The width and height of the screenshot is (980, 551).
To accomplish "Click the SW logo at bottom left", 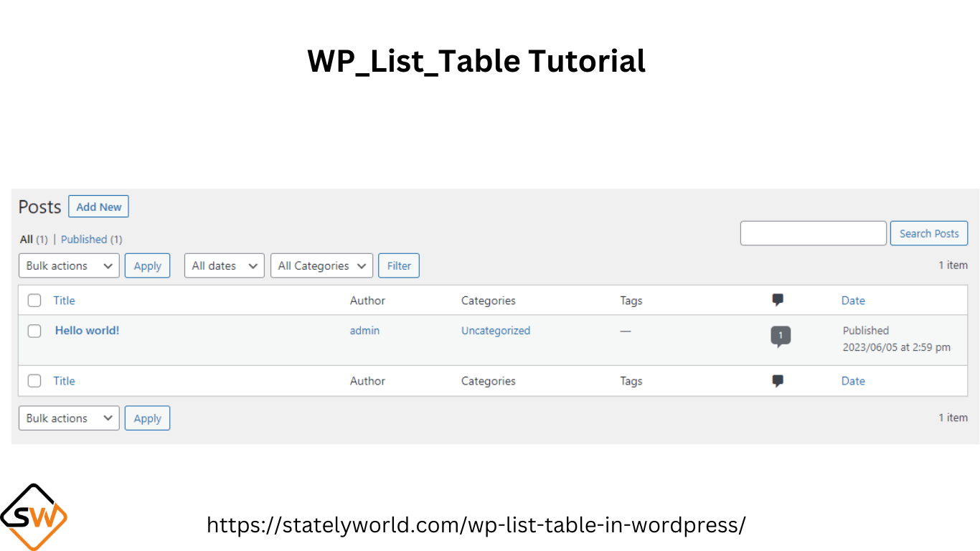I will (34, 517).
